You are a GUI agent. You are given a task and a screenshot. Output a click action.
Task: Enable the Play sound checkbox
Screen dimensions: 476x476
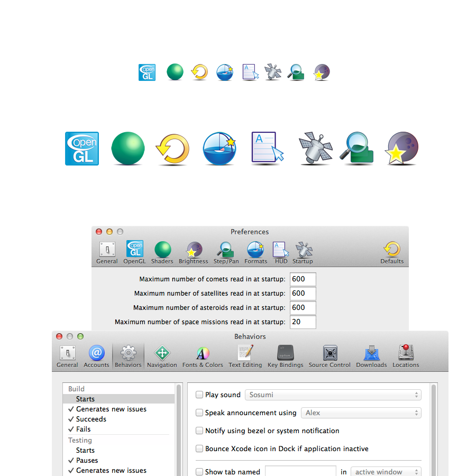click(x=199, y=395)
